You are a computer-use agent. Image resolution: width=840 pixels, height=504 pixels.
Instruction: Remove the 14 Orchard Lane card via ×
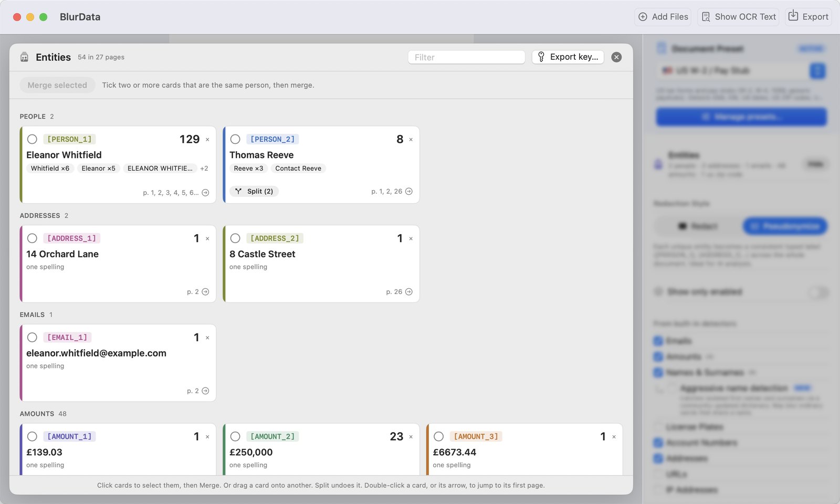point(207,239)
